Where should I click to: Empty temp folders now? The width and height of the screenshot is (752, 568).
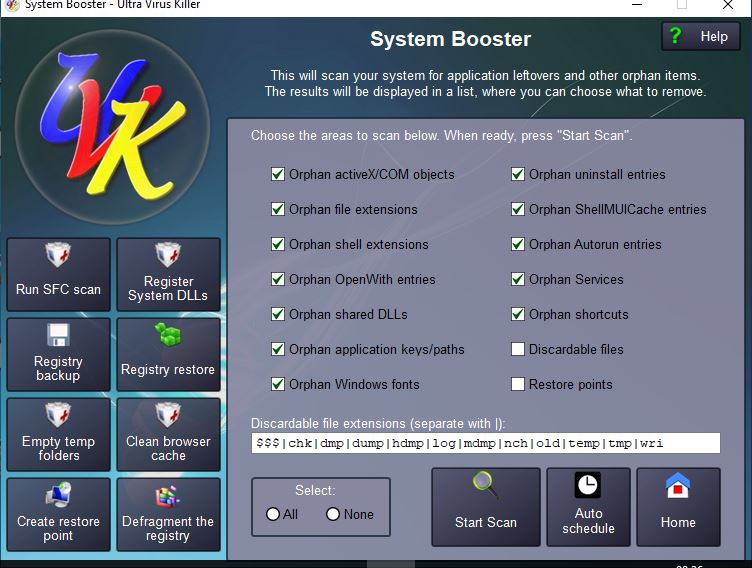pyautogui.click(x=59, y=435)
